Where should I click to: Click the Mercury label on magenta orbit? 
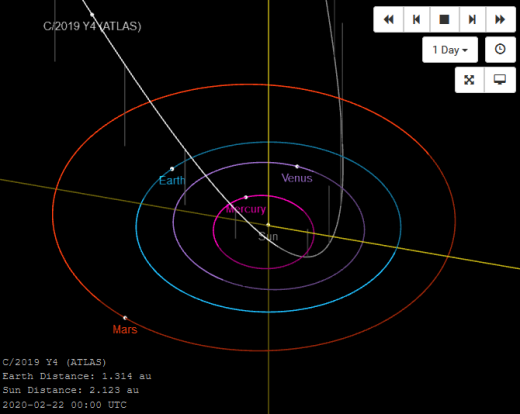pyautogui.click(x=246, y=209)
